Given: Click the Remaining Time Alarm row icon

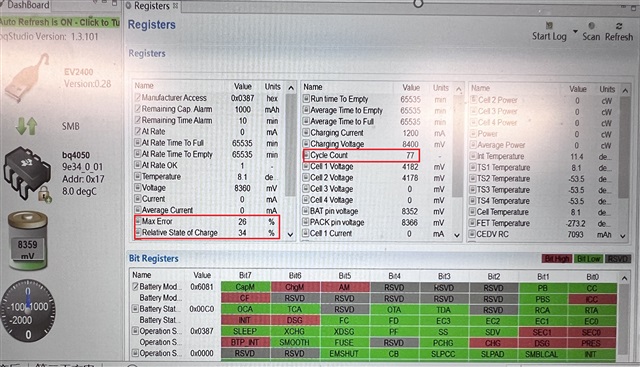Looking at the screenshot, I should (138, 120).
